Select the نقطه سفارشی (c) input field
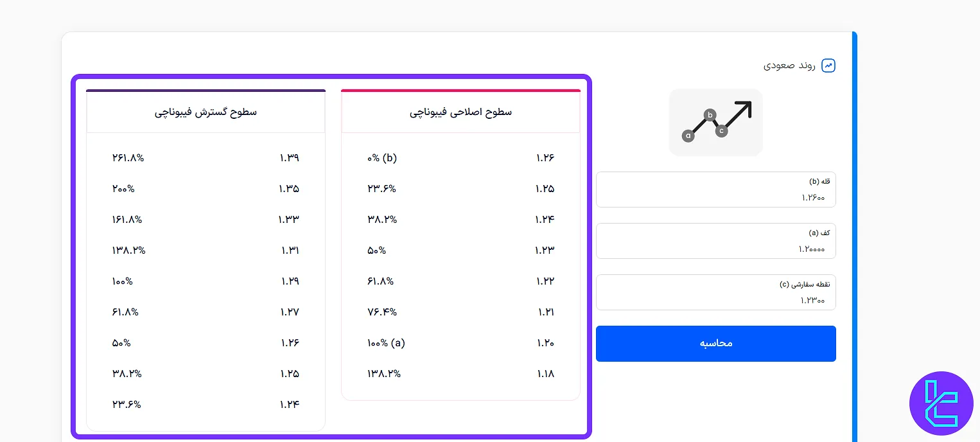This screenshot has width=980, height=442. coord(715,292)
